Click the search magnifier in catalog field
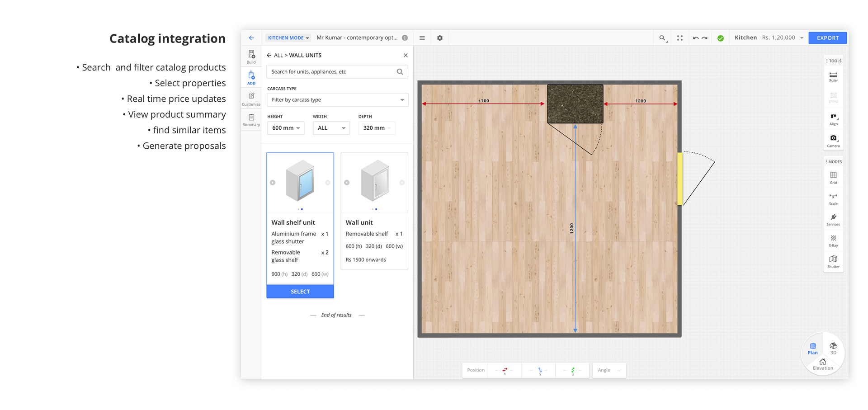Image resolution: width=868 pixels, height=410 pixels. click(x=400, y=72)
